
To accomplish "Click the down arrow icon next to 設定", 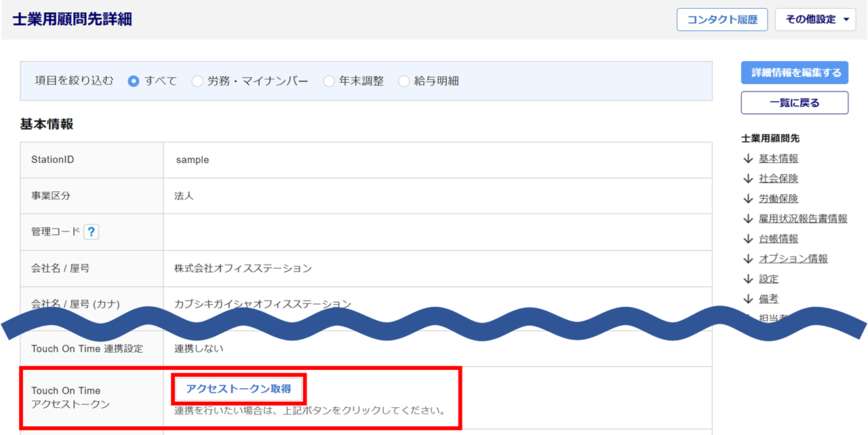I will pyautogui.click(x=748, y=279).
